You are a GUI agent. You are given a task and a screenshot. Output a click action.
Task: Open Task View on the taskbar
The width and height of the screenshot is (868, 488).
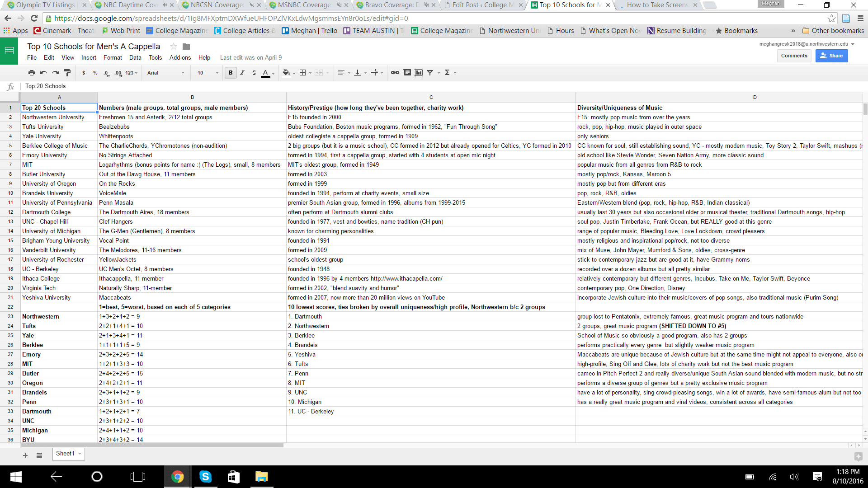tap(138, 477)
